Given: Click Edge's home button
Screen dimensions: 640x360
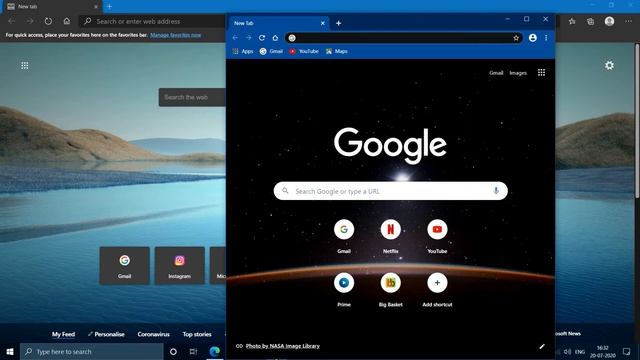Looking at the screenshot, I should click(67, 21).
